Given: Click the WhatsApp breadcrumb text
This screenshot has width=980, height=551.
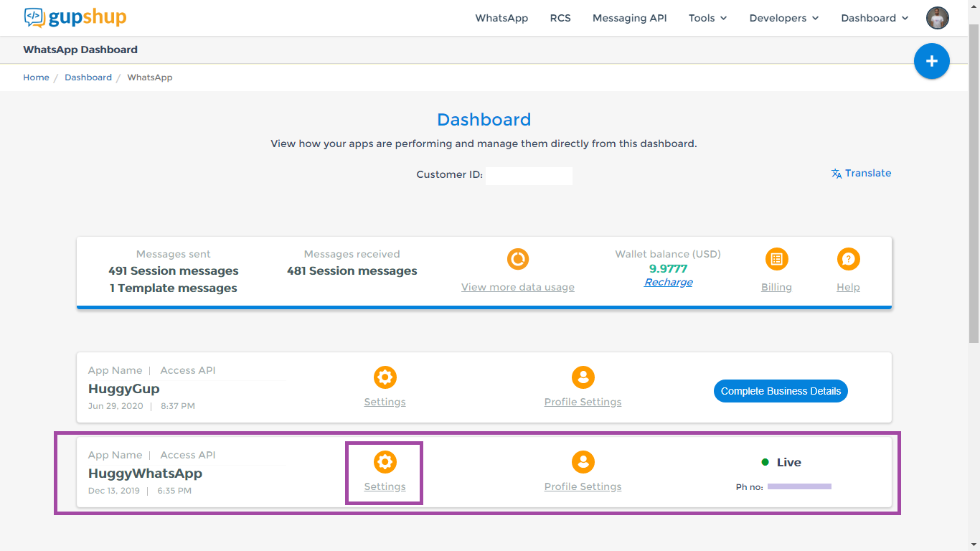Looking at the screenshot, I should [150, 77].
